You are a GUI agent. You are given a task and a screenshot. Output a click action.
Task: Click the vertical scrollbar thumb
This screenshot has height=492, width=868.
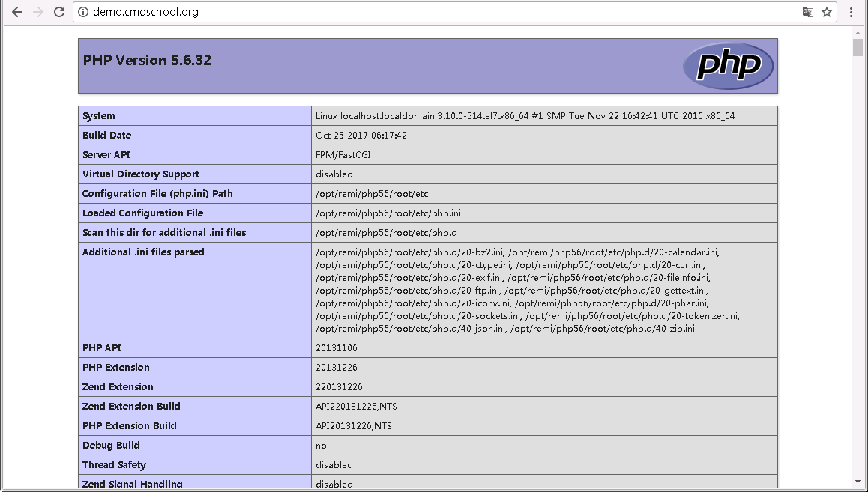[858, 48]
